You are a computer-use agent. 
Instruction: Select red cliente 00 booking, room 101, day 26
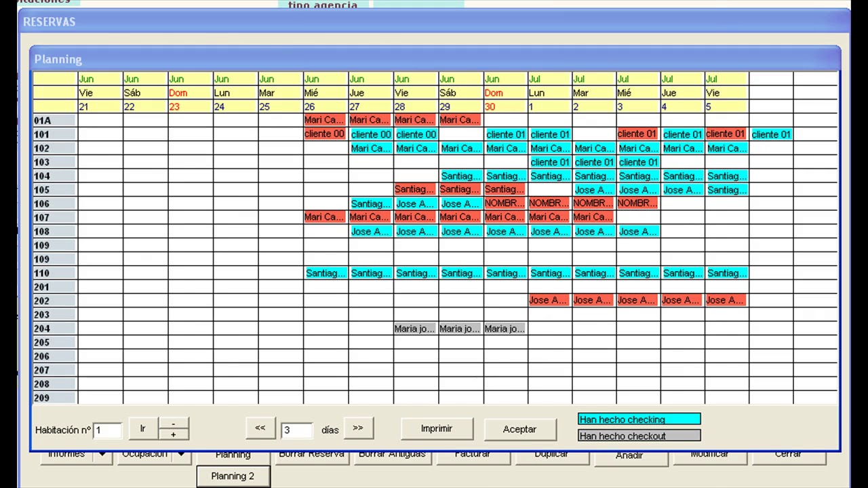click(x=325, y=134)
